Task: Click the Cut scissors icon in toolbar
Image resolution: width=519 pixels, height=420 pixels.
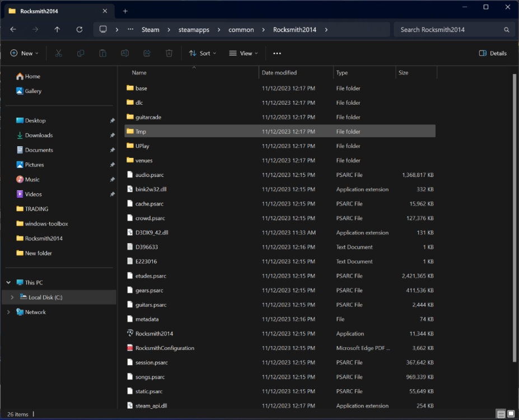Action: click(x=58, y=53)
